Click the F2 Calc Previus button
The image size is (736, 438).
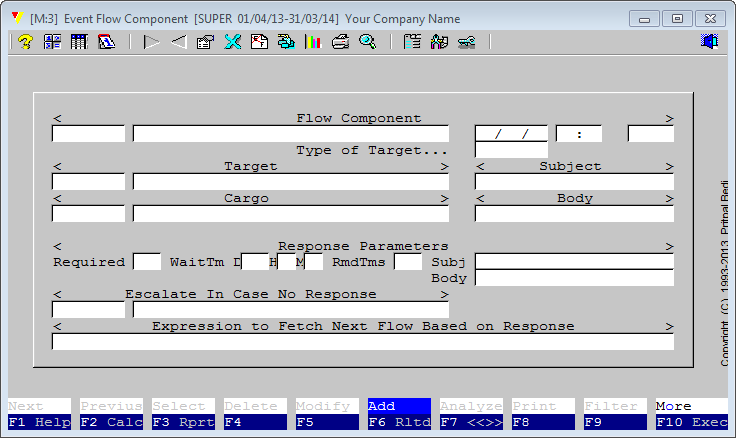pos(111,414)
